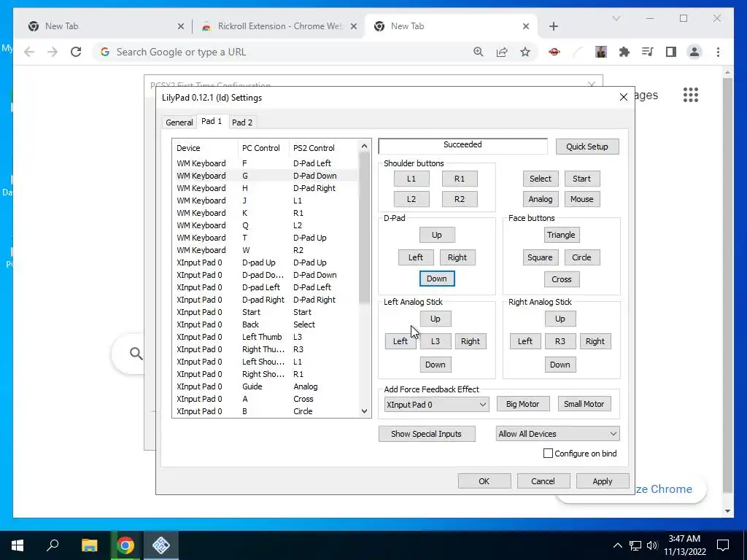747x560 pixels.
Task: Open Windows Start menu
Action: [18, 545]
